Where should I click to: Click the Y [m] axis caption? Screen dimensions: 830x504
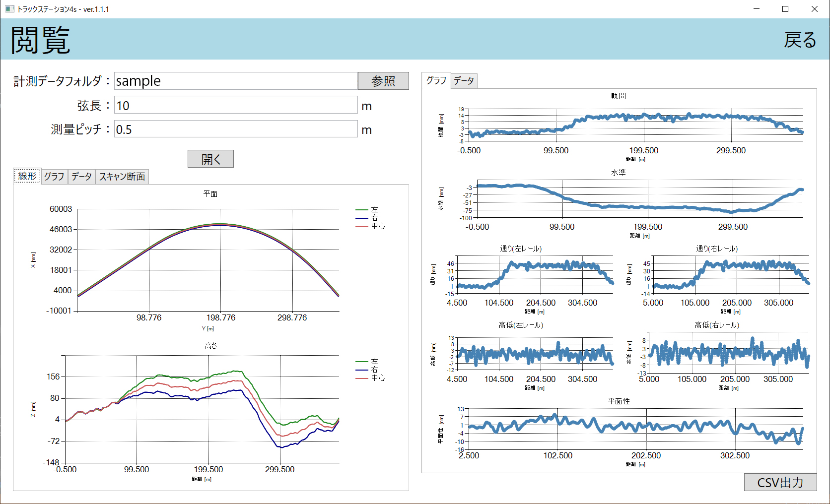click(207, 328)
